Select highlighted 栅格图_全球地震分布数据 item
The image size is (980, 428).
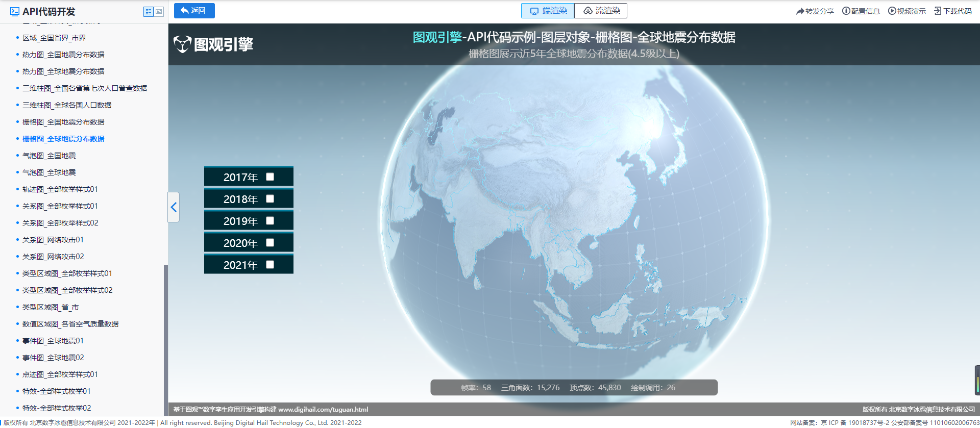(x=63, y=139)
